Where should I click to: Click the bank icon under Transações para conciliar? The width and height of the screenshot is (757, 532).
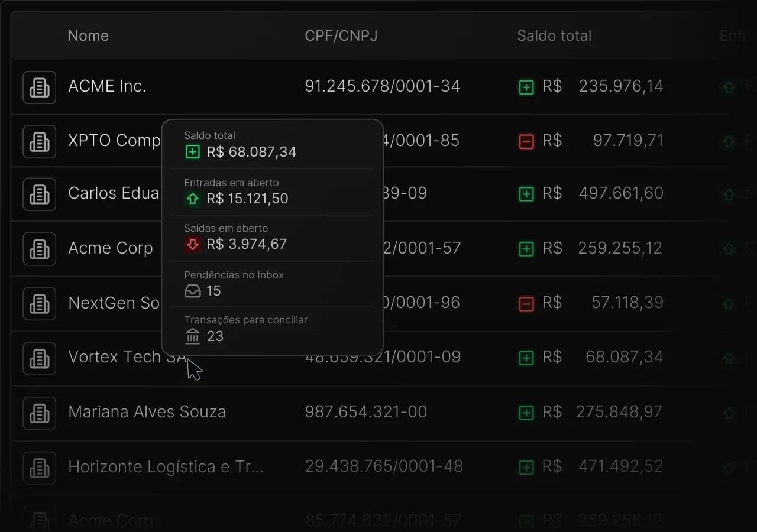point(193,336)
